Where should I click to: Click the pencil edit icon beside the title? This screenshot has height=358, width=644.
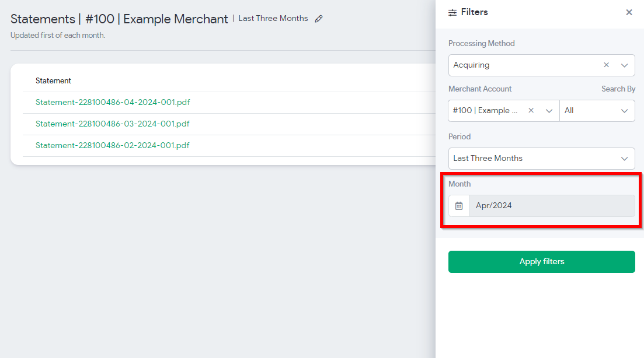pyautogui.click(x=319, y=19)
